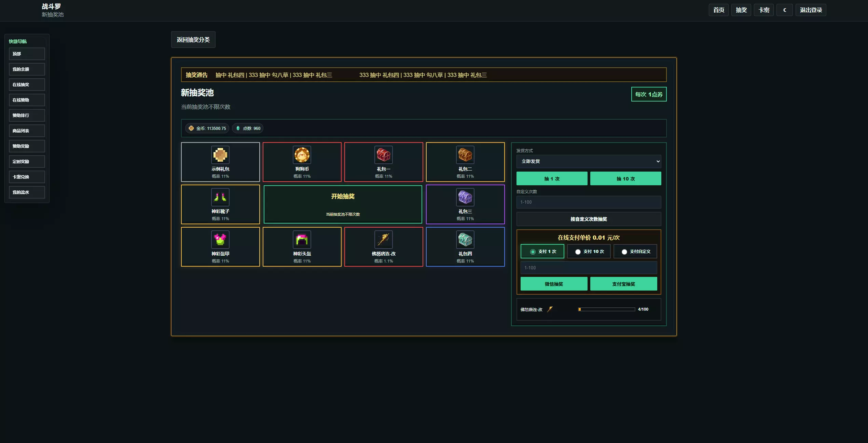Click the 每次 1点券 cost badge
This screenshot has width=868, height=443.
coord(649,94)
